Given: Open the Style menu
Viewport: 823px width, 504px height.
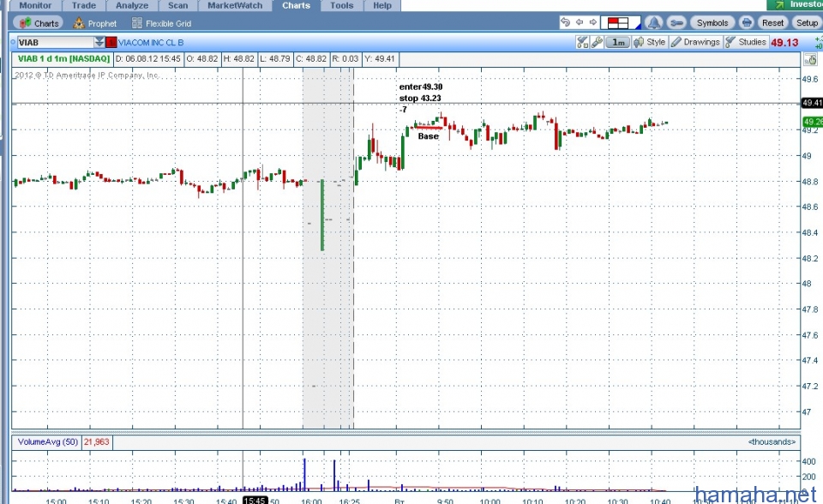Looking at the screenshot, I should [x=650, y=42].
